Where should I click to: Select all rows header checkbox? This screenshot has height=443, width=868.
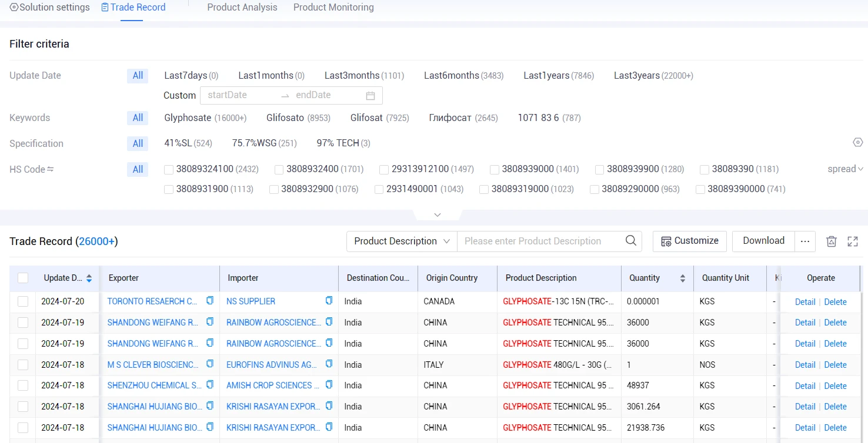tap(23, 278)
